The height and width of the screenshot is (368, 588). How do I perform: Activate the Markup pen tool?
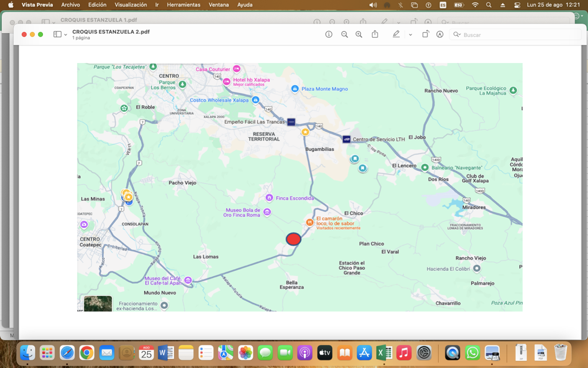(396, 34)
